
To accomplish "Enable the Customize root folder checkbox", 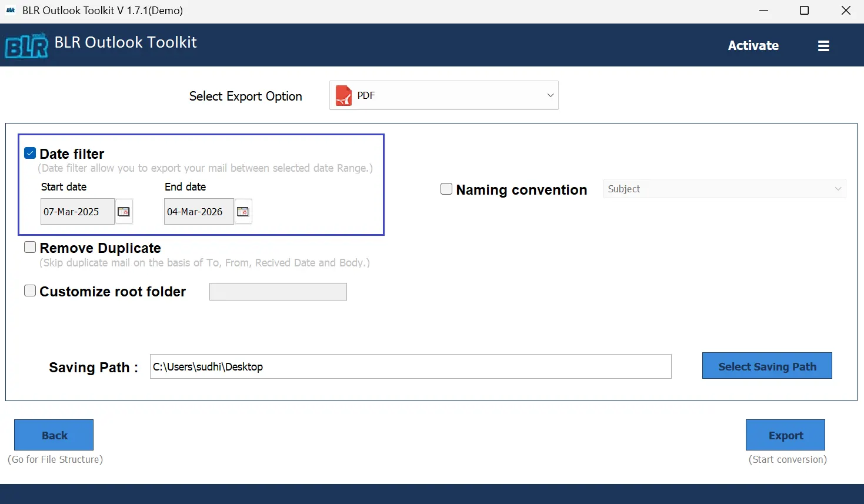I will [x=30, y=291].
